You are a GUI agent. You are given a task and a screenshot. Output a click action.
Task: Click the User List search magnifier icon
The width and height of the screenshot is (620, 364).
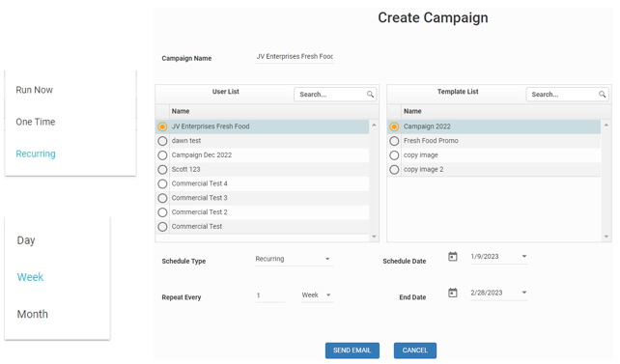click(370, 95)
